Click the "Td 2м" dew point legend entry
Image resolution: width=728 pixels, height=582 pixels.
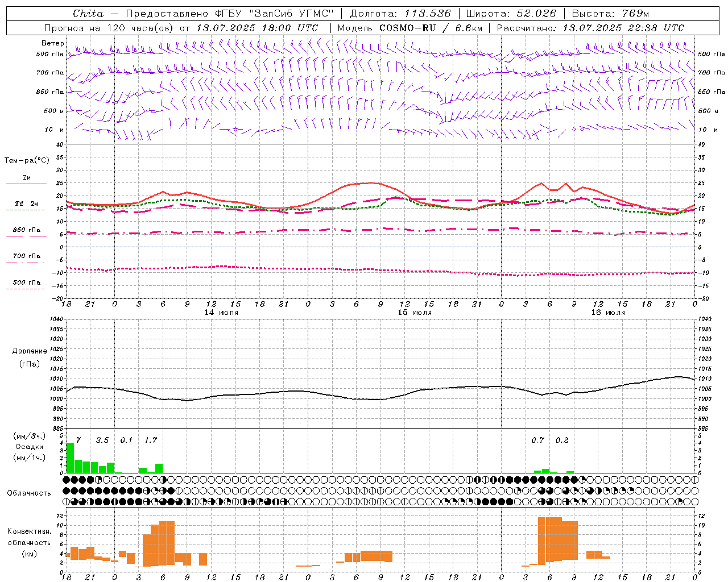pyautogui.click(x=27, y=203)
